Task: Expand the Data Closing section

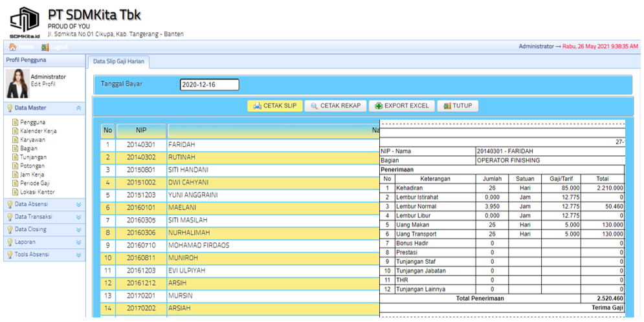Action: 79,230
